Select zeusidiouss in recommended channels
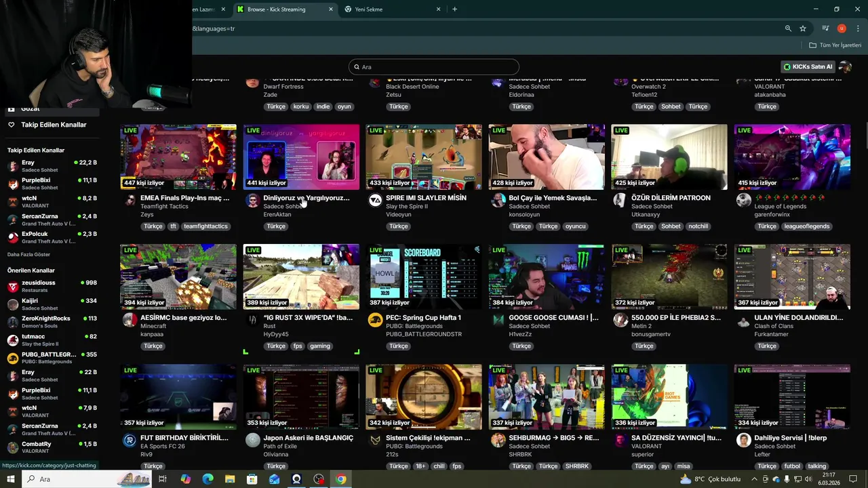The width and height of the screenshot is (868, 488). (51, 286)
